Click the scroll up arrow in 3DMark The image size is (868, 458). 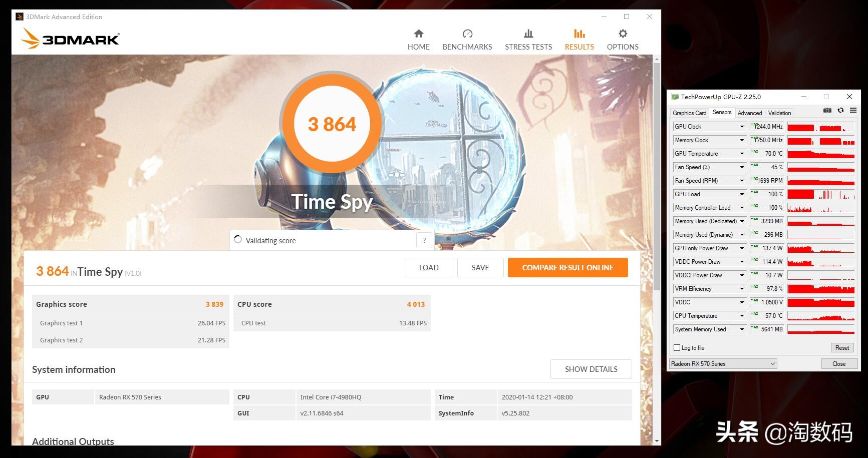(657, 59)
